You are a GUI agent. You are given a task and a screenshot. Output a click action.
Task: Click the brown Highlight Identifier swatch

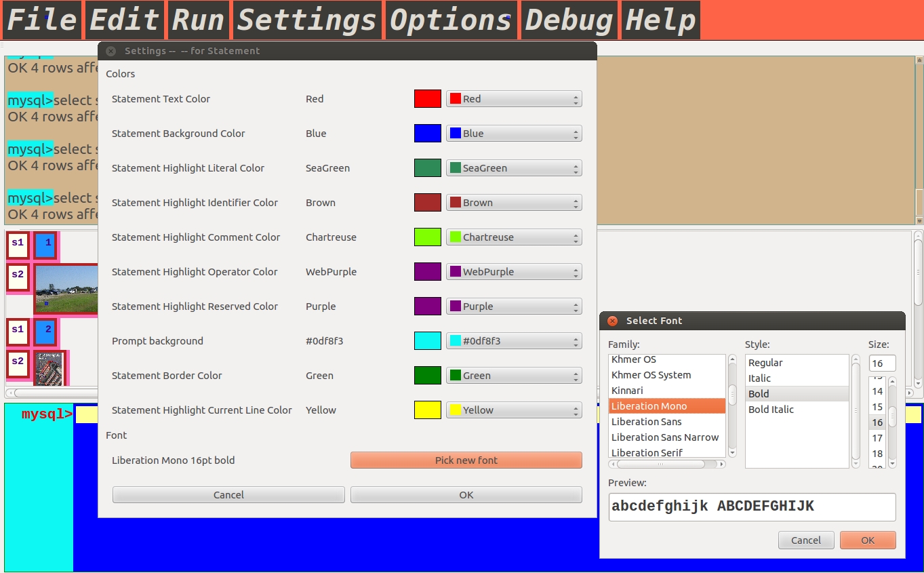pyautogui.click(x=428, y=203)
